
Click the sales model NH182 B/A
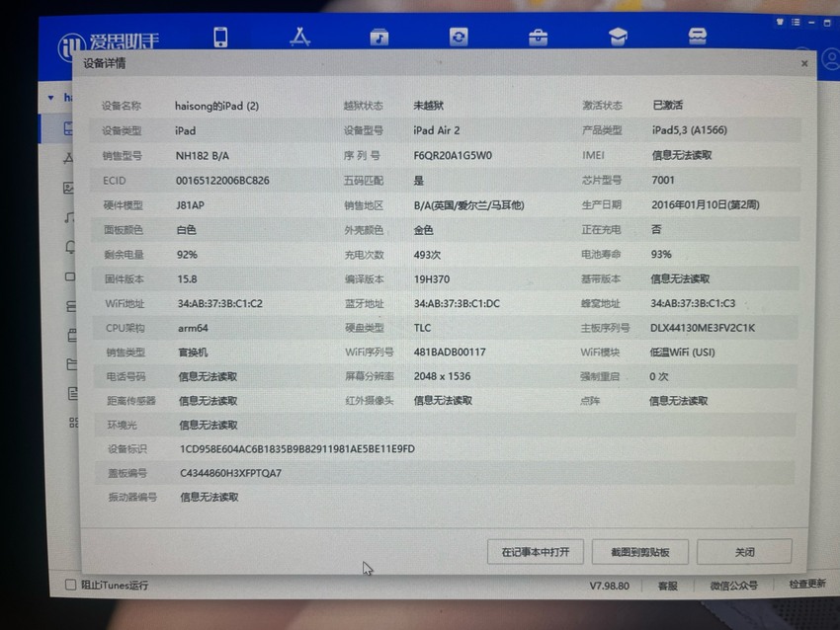tap(203, 156)
